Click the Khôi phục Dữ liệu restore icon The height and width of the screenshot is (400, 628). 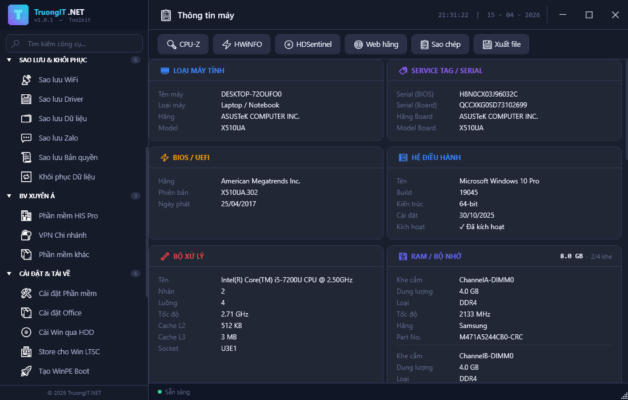[x=28, y=177]
